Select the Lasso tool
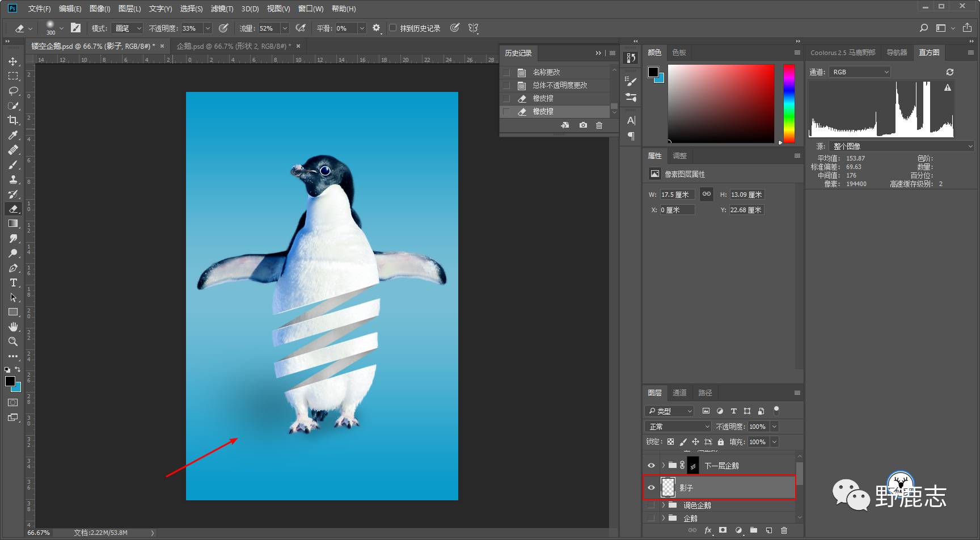The height and width of the screenshot is (540, 980). pyautogui.click(x=13, y=91)
